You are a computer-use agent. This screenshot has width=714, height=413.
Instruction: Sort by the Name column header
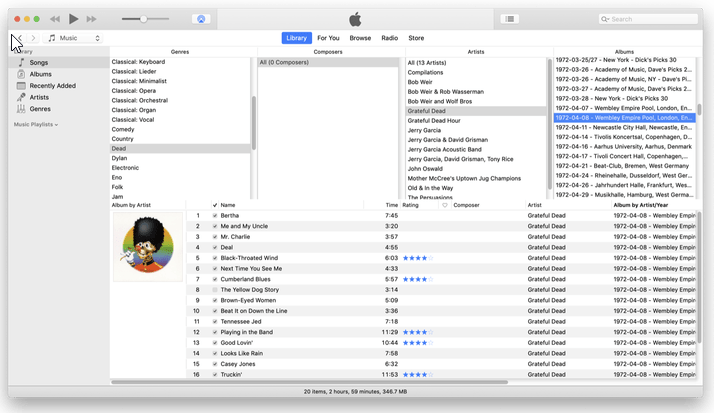228,205
